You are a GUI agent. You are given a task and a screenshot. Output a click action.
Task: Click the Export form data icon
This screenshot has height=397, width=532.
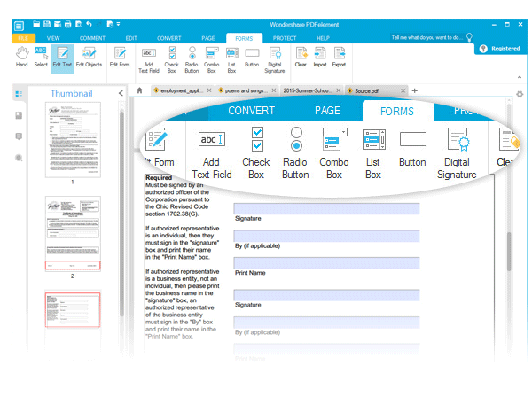pos(339,57)
